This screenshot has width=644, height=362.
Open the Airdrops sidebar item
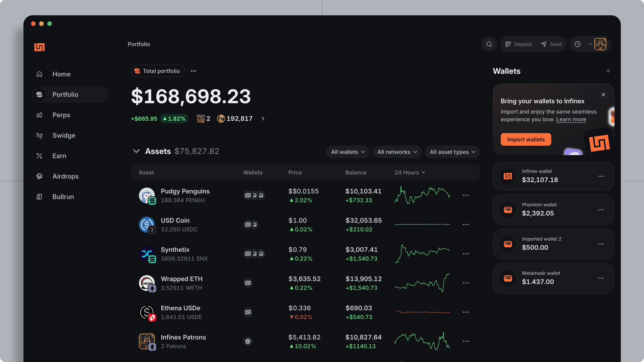click(x=65, y=176)
